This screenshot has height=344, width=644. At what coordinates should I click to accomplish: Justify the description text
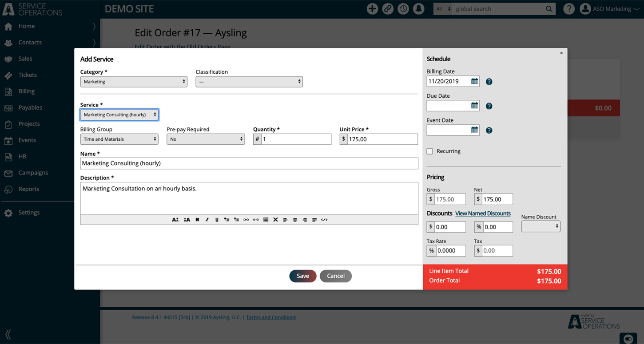(x=314, y=220)
